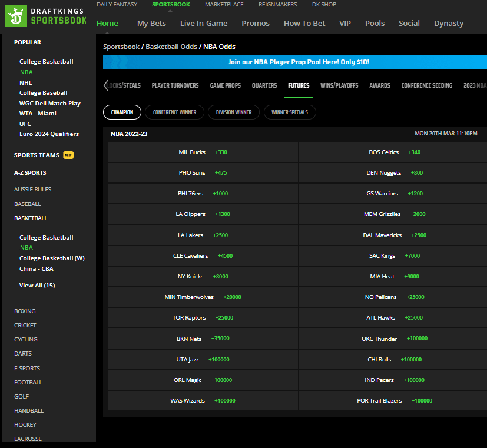The width and height of the screenshot is (487, 448).
Task: Bet on MIN Timberwolves at +20000
Action: [203, 297]
